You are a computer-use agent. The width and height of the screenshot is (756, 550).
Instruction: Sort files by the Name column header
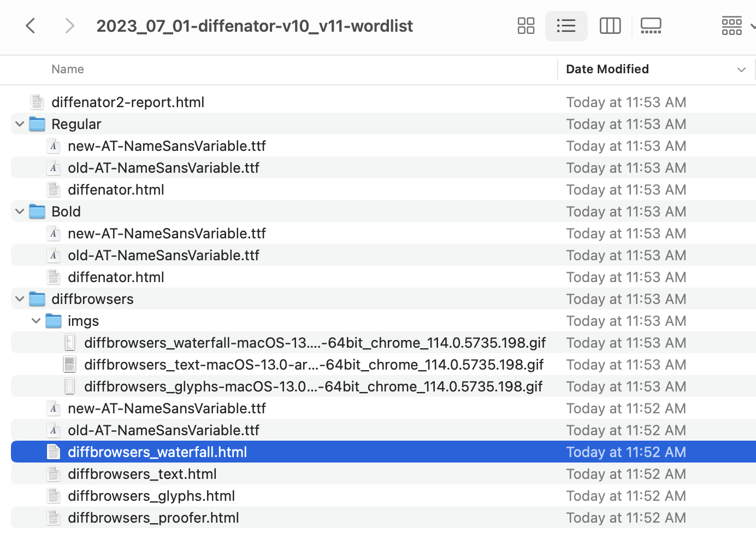[67, 69]
